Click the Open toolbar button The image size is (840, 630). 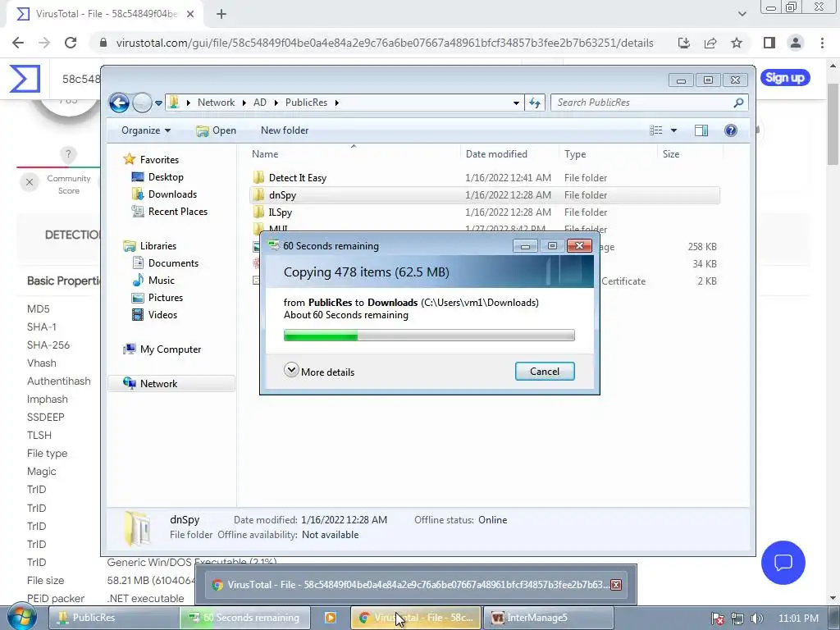(216, 130)
